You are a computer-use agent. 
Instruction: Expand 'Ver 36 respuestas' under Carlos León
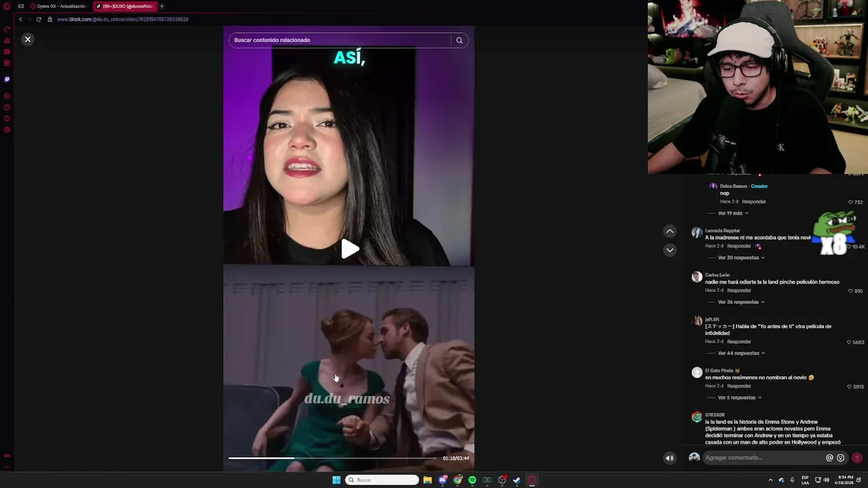[741, 302]
